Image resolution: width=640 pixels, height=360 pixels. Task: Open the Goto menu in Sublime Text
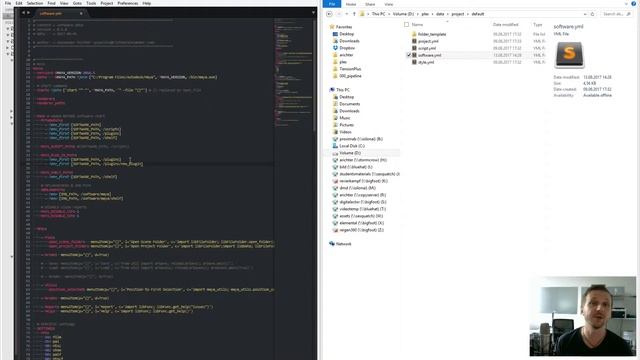point(77,3)
